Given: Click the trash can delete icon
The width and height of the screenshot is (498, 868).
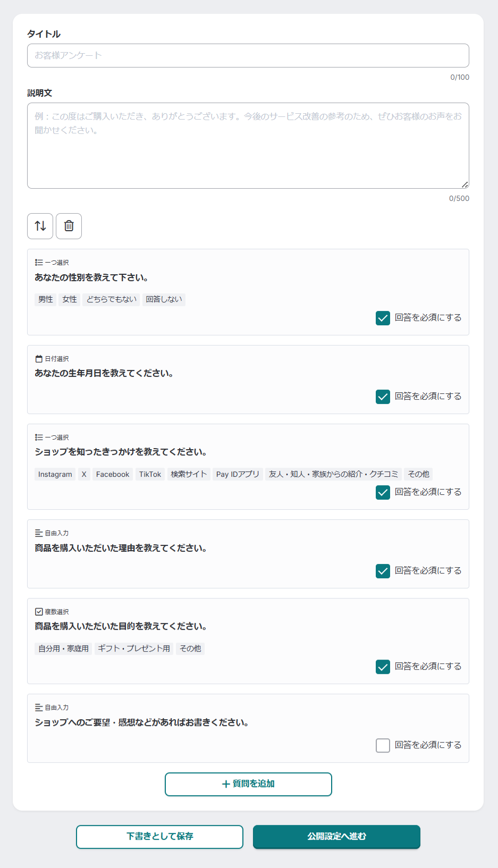Looking at the screenshot, I should coord(69,226).
